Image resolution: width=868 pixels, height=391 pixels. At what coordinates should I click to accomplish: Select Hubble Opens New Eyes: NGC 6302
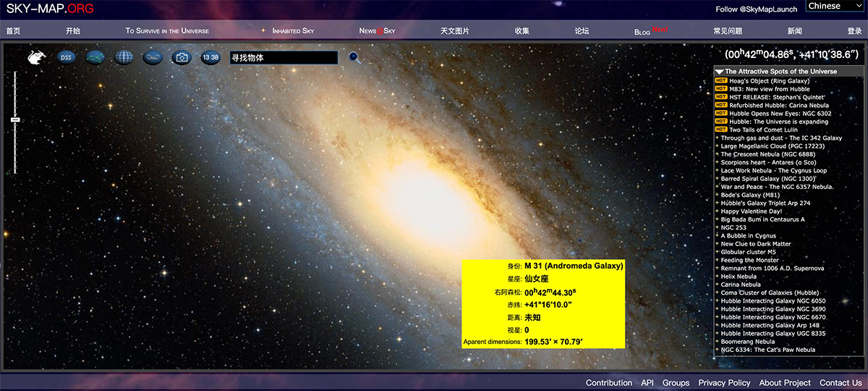coord(780,114)
